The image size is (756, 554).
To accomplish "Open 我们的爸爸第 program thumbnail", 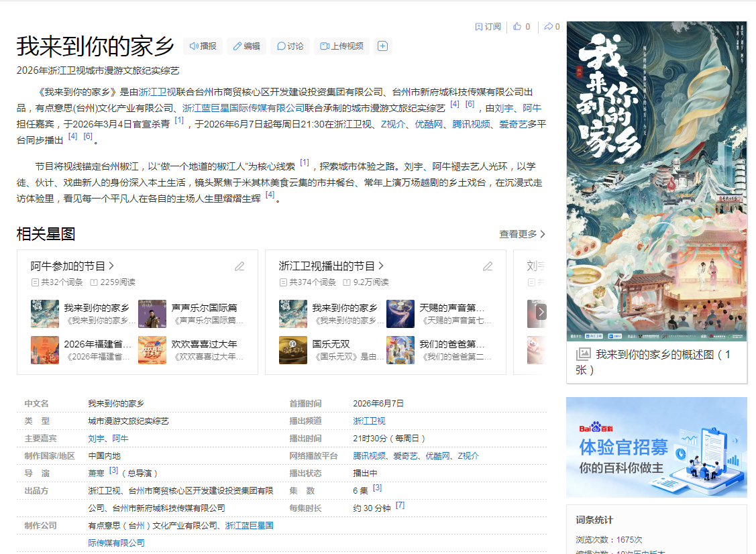I will 400,350.
